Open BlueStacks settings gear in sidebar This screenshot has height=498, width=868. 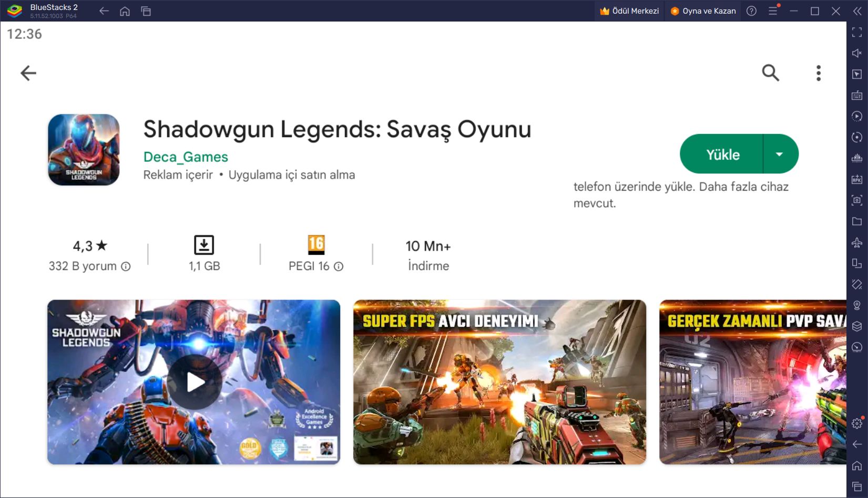tap(857, 423)
